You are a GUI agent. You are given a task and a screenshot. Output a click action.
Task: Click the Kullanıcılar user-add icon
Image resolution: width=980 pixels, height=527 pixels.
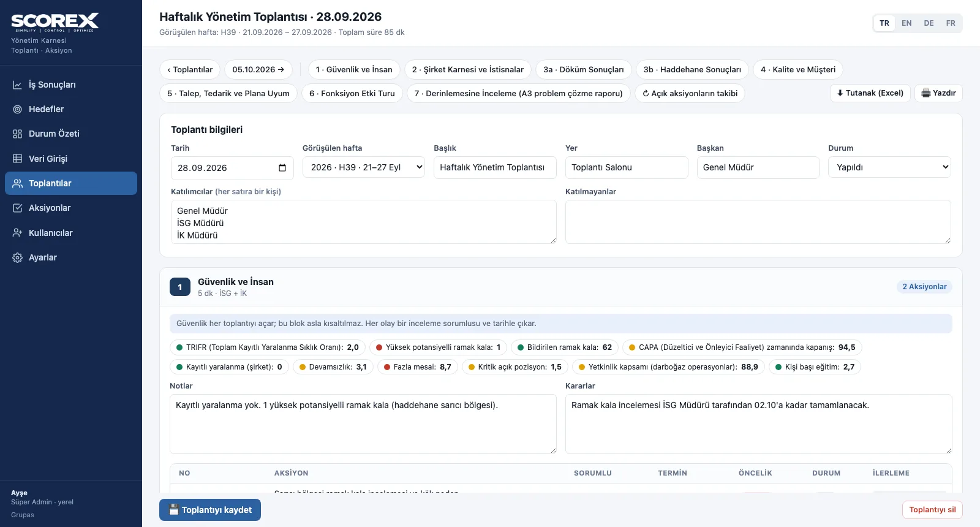(x=17, y=233)
